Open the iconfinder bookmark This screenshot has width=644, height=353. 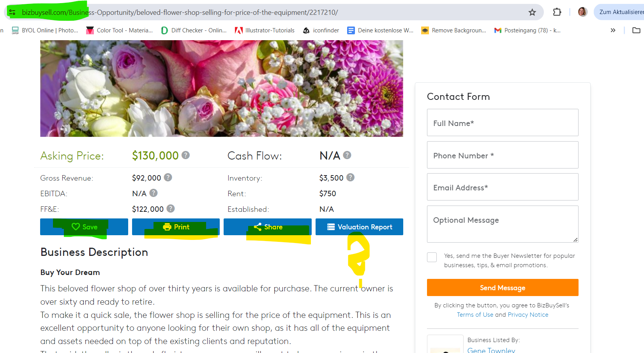[321, 30]
